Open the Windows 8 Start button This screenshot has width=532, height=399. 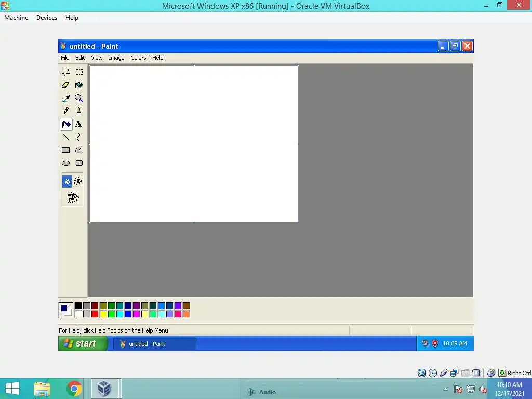tap(12, 389)
